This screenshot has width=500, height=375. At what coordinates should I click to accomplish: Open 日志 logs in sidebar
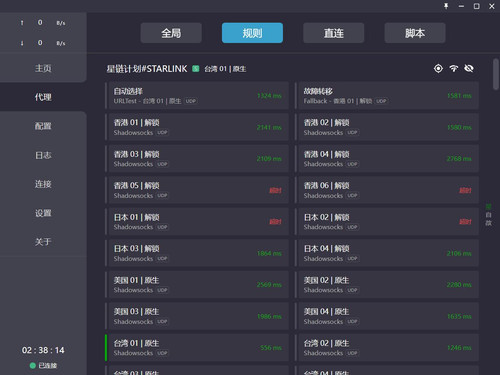click(43, 155)
